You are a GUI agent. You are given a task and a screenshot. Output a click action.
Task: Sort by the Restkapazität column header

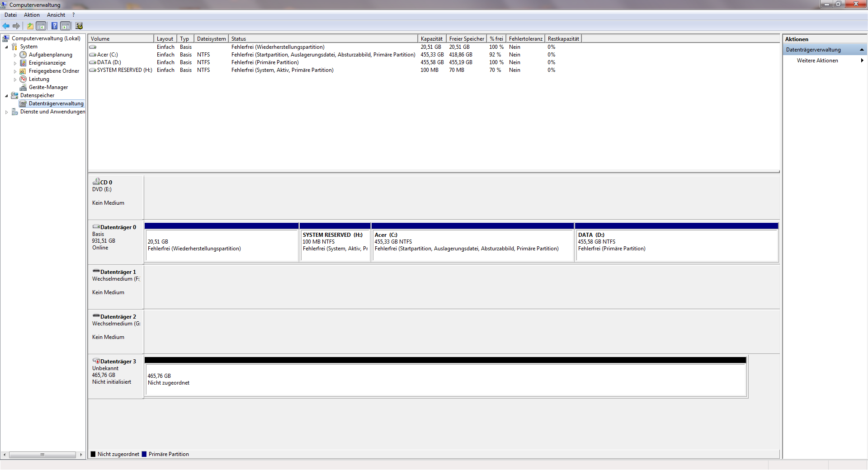[x=563, y=39]
